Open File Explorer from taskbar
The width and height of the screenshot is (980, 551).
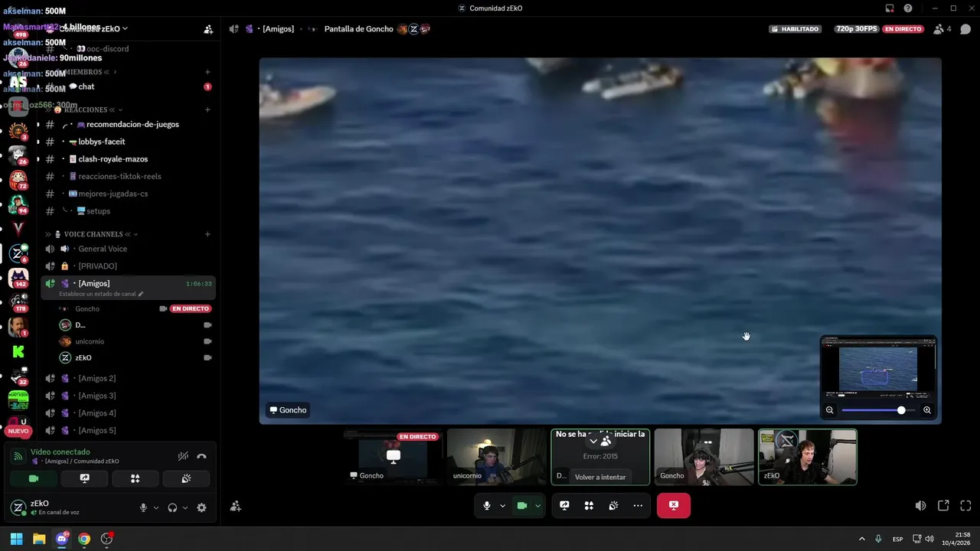39,539
